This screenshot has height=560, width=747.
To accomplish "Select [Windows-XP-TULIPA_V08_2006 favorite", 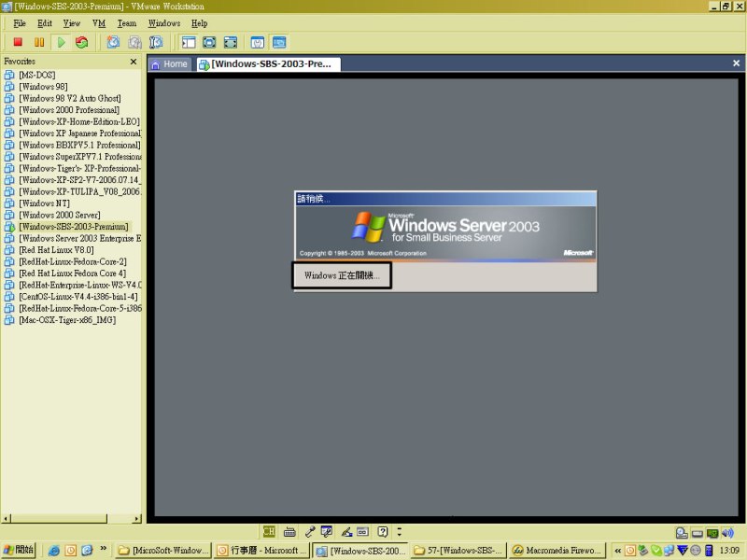I will click(x=79, y=191).
